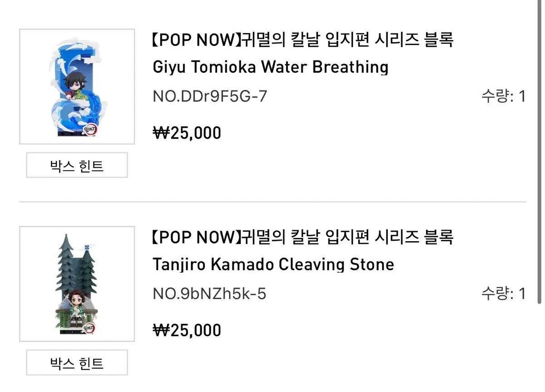Screen dimensions: 545x392
Task: Select the 귀멸의 칼날 series line above Giyu
Action: coord(302,40)
